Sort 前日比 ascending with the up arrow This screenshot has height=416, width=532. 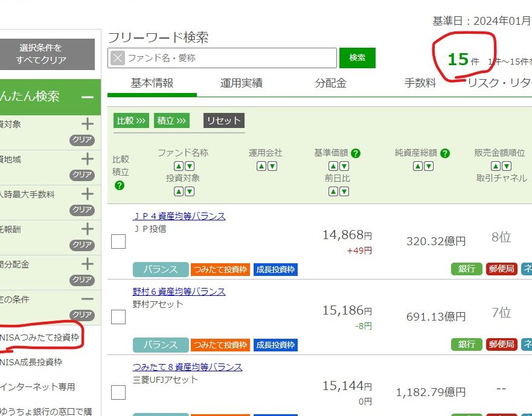coord(333,191)
